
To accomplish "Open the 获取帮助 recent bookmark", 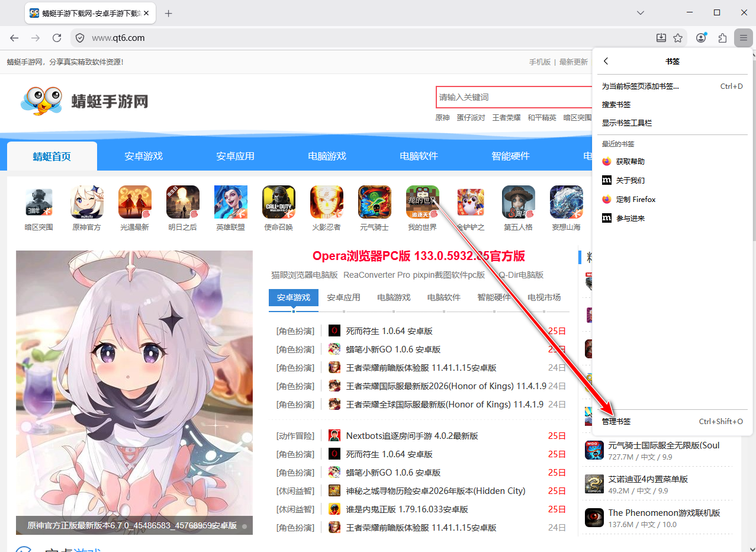I will [x=672, y=161].
